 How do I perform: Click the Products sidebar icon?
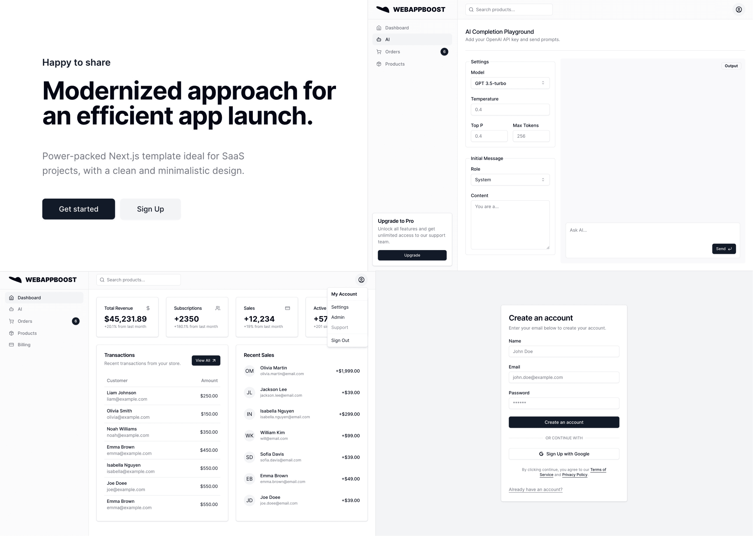(x=12, y=333)
